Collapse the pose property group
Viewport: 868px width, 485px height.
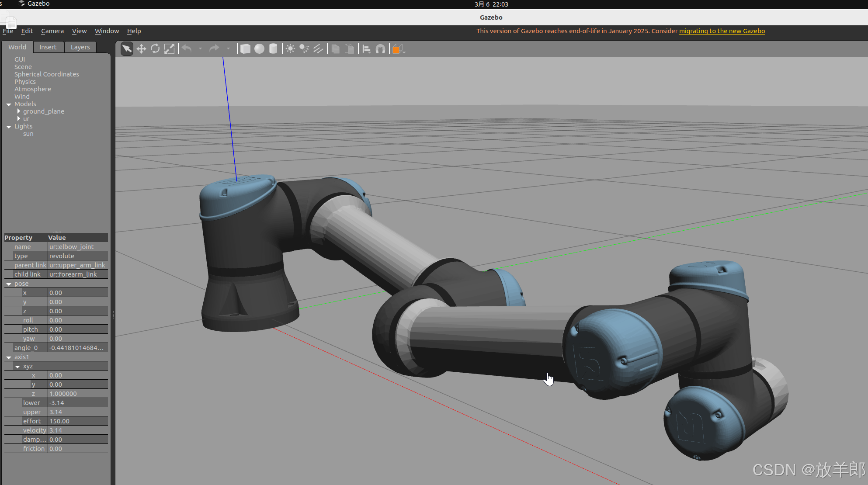pyautogui.click(x=9, y=284)
